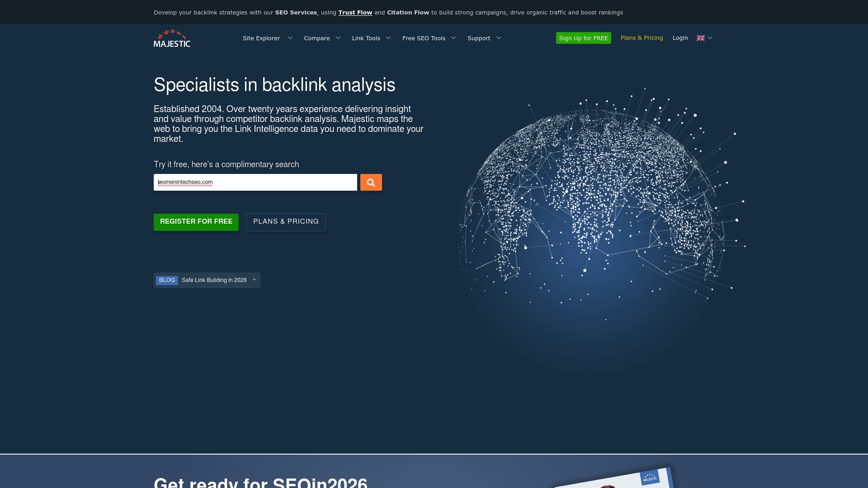The width and height of the screenshot is (868, 488).
Task: Click the BLOG badge label
Action: point(167,280)
